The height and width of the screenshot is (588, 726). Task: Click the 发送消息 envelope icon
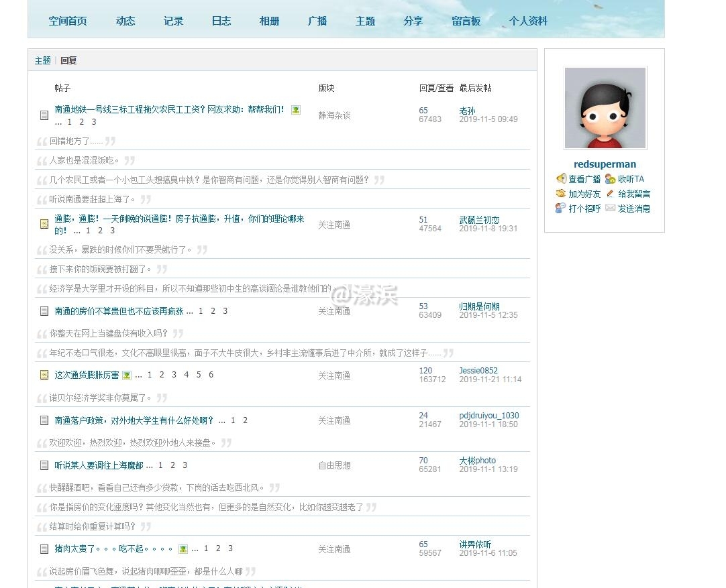click(x=610, y=209)
